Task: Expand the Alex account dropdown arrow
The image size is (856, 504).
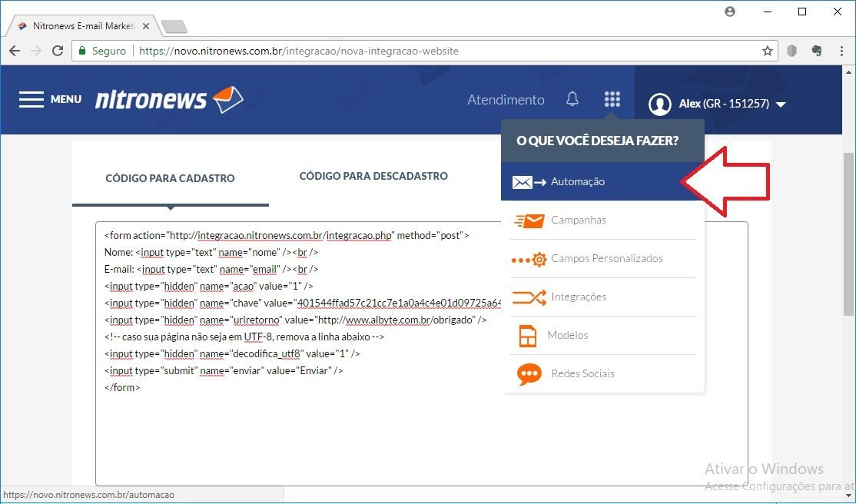Action: [x=781, y=104]
